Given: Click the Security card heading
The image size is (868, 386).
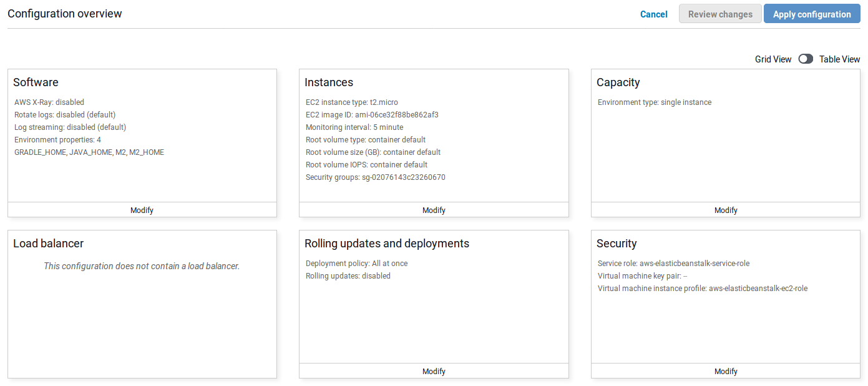Looking at the screenshot, I should [x=617, y=244].
